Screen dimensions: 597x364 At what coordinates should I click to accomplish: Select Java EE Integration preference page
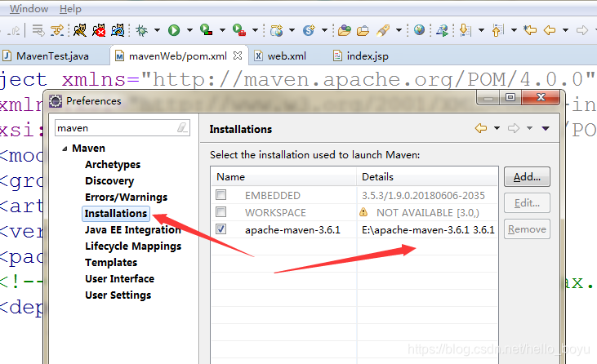(x=133, y=229)
